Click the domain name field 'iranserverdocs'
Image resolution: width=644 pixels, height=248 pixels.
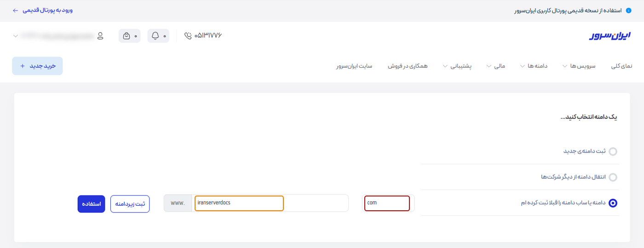click(239, 203)
